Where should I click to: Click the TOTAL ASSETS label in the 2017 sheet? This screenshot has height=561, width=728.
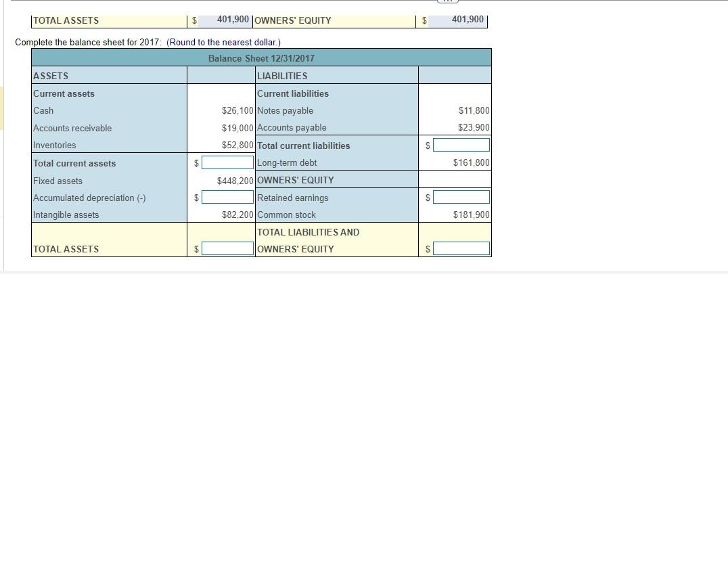66,249
